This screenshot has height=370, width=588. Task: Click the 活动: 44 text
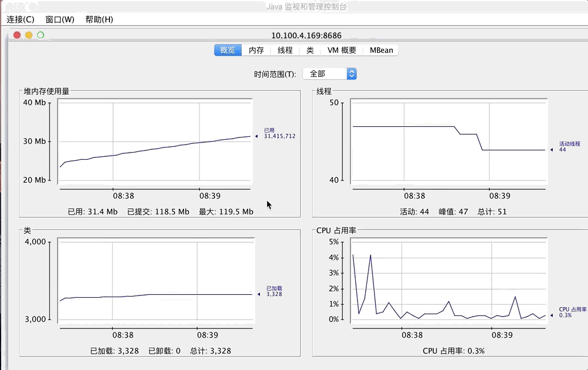click(415, 212)
